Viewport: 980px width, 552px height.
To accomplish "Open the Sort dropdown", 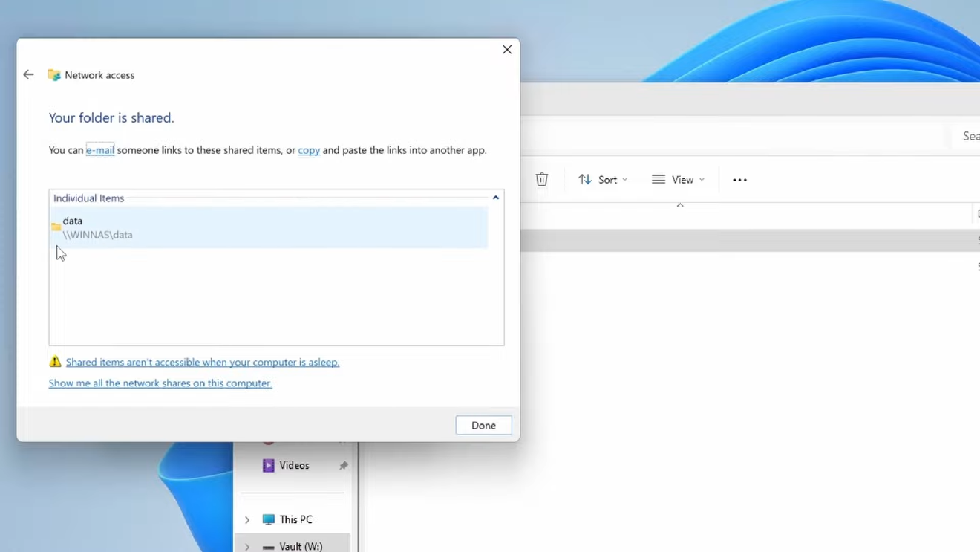I will (x=609, y=179).
